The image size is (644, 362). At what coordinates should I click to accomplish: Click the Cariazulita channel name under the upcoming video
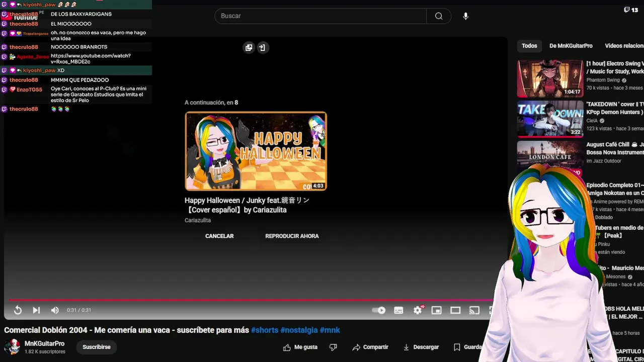(x=198, y=220)
